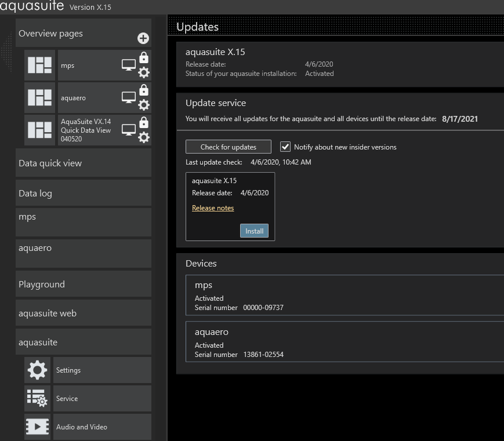
Task: Open gear settings for Quick Data View page
Action: coord(143,137)
